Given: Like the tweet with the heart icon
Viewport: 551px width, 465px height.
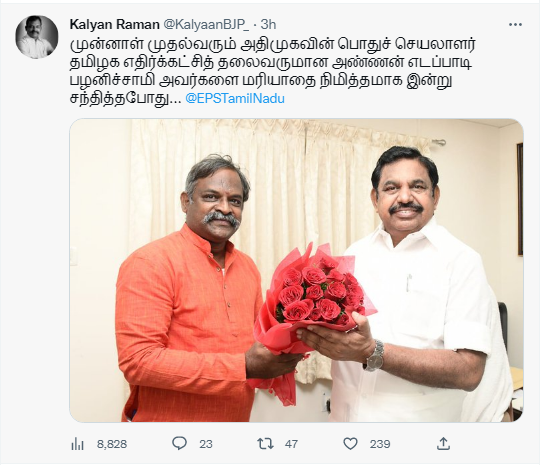Looking at the screenshot, I should (350, 444).
